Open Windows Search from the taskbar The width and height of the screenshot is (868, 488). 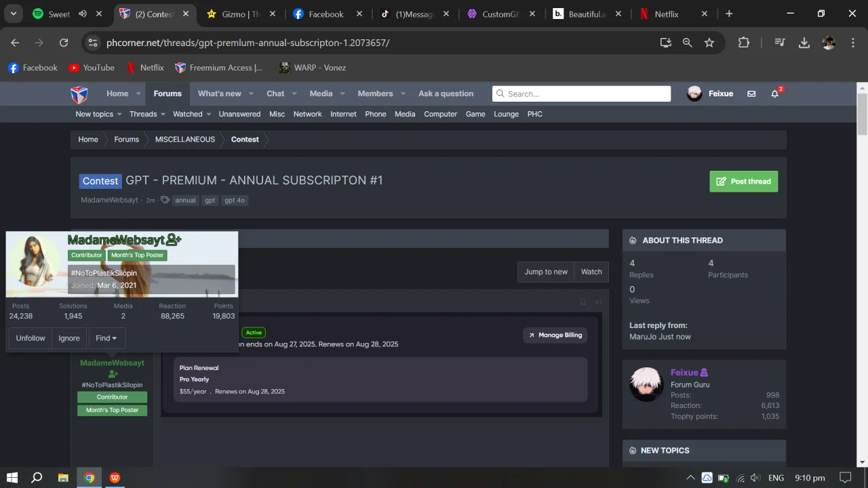click(x=37, y=477)
